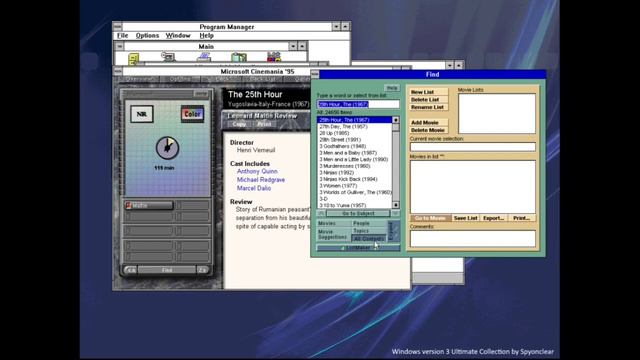This screenshot has height=360, width=640.
Task: Click the next arrow beside the Cinemania Find button
Action: pos(203,270)
